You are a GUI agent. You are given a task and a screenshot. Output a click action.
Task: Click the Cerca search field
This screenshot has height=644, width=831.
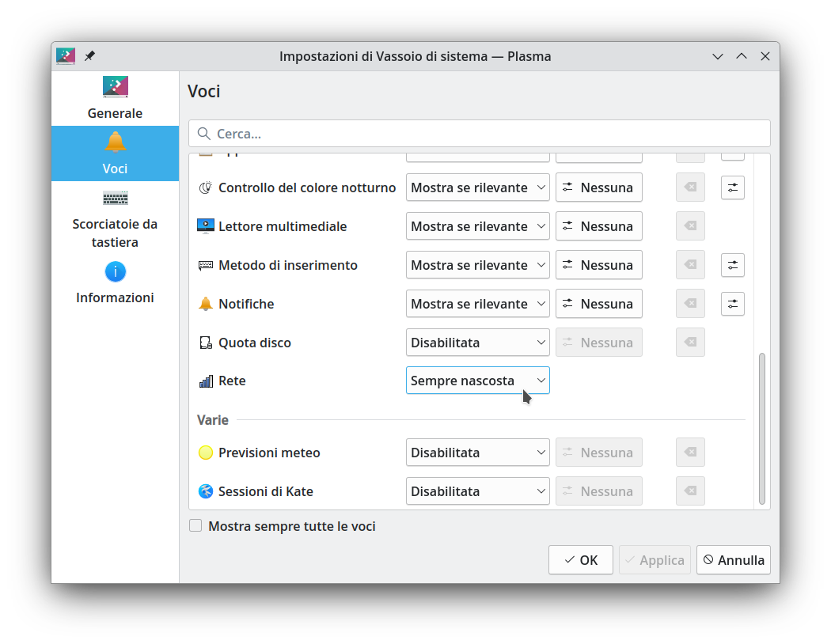point(479,134)
